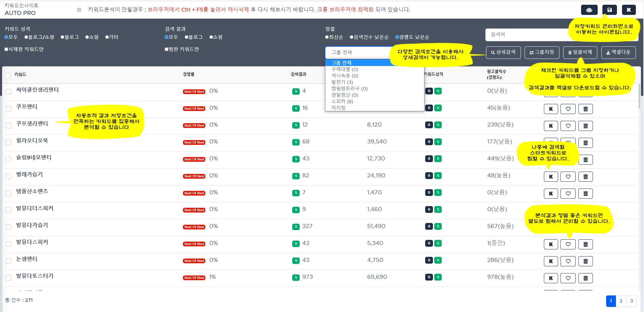
Task: Click the robot icon in top header
Action: pyautogui.click(x=589, y=10)
